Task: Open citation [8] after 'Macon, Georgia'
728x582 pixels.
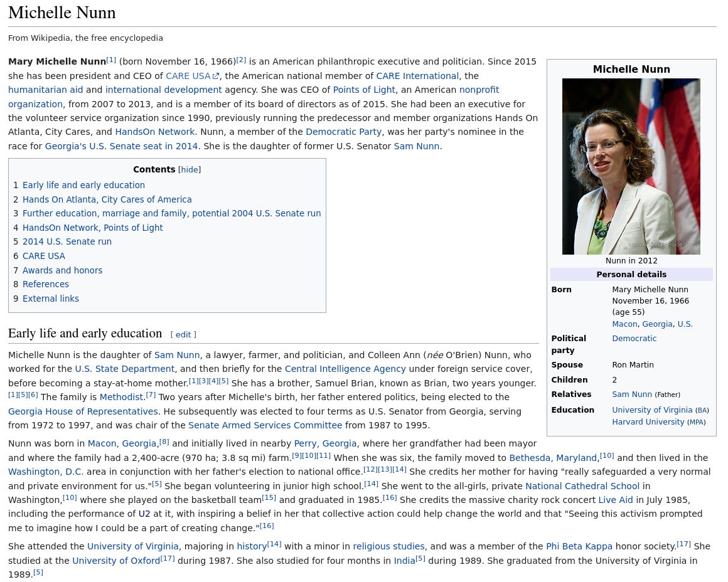Action: point(164,442)
